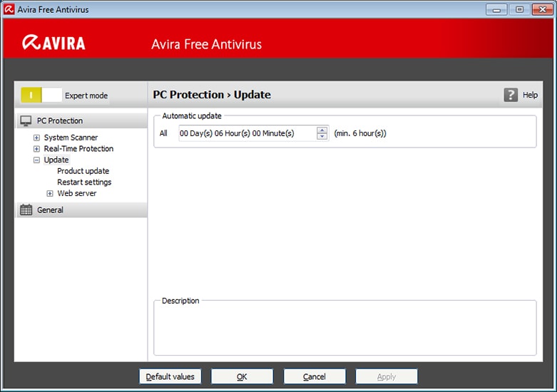Click the Avira logo in the red banner

click(53, 43)
